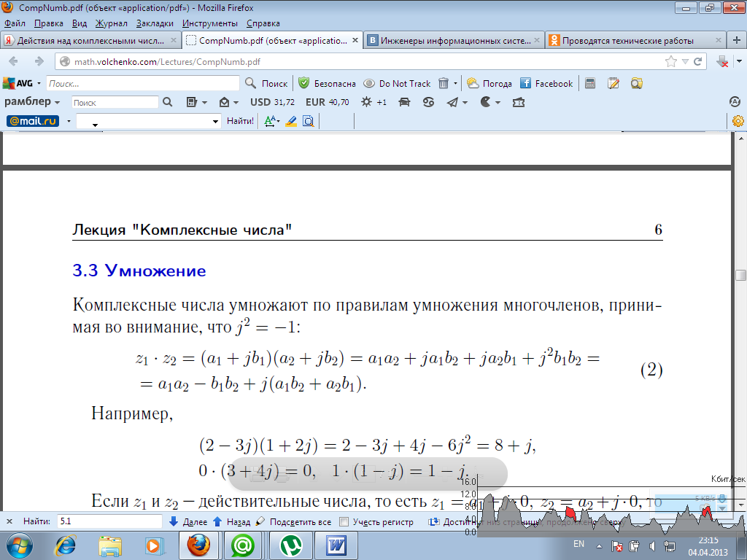Screen dimensions: 747x560
Task: Switch to the Действия над комплексными числами tab
Action: [x=90, y=41]
